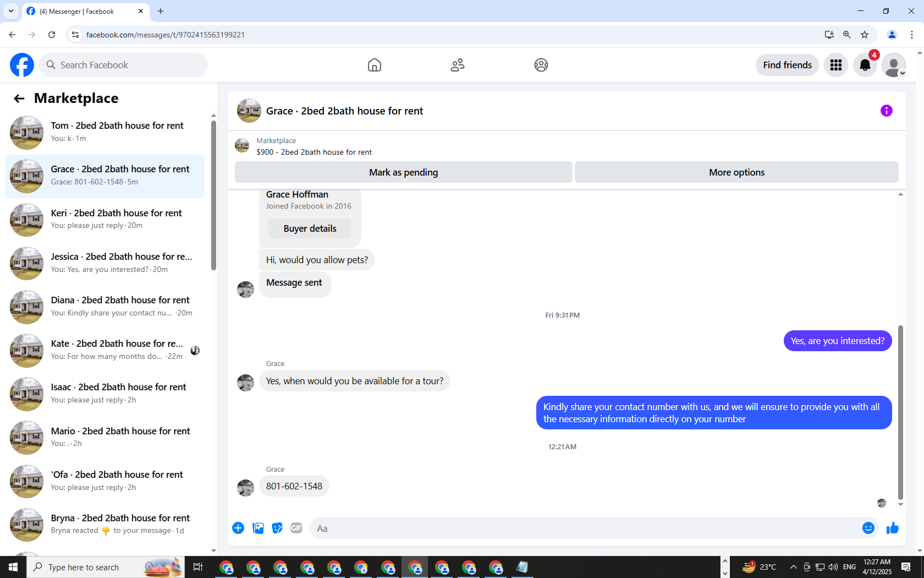Click Mark as pending button
This screenshot has width=924, height=578.
tap(404, 172)
